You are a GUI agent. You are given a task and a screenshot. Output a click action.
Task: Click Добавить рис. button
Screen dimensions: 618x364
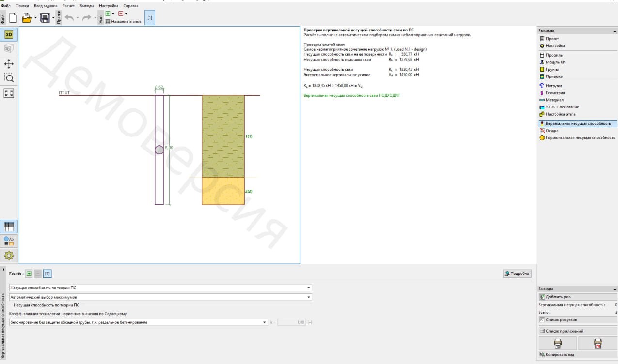click(577, 297)
